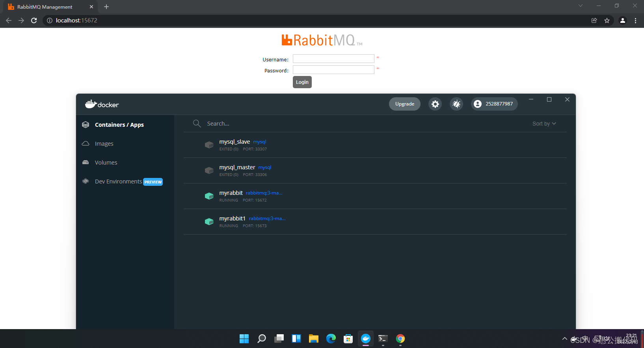Screen dimensions: 644x348
Task: Click mysql_slave container icon
Action: pyautogui.click(x=209, y=145)
